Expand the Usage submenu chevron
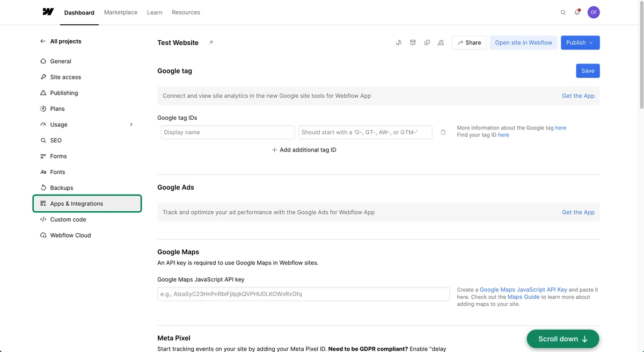Viewport: 644px width, 352px height. coord(131,125)
